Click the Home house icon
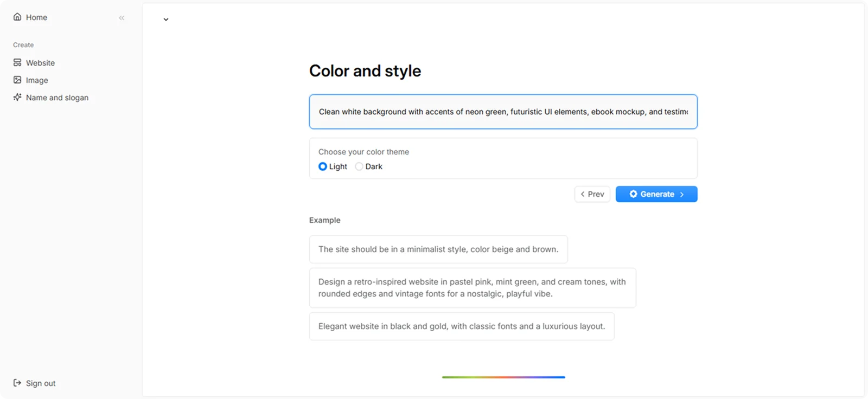The height and width of the screenshot is (399, 868). (17, 17)
